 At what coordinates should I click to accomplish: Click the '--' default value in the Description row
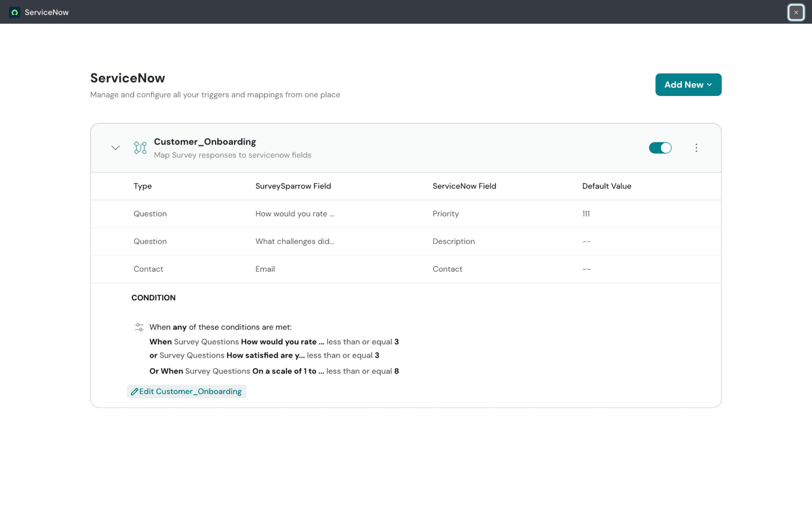tap(586, 241)
